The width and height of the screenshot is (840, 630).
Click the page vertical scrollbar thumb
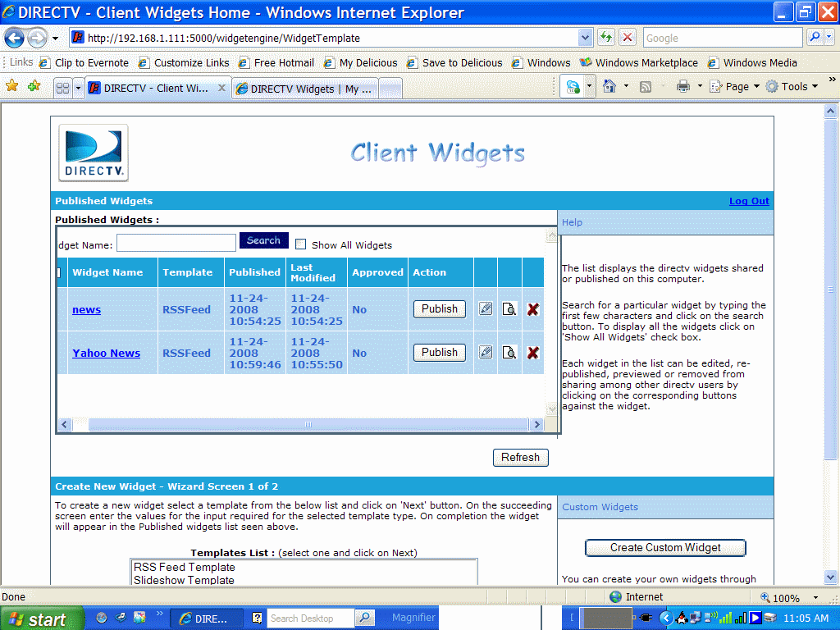click(x=830, y=290)
